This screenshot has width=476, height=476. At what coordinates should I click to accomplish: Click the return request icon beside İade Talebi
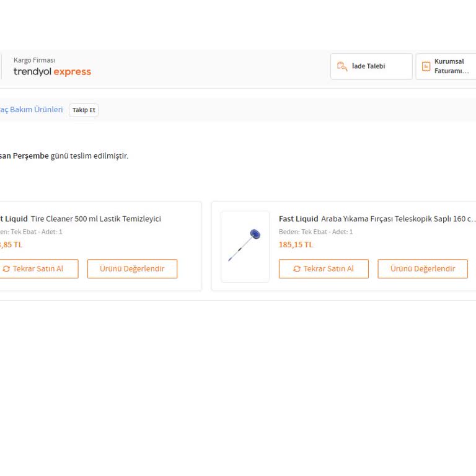click(x=342, y=66)
